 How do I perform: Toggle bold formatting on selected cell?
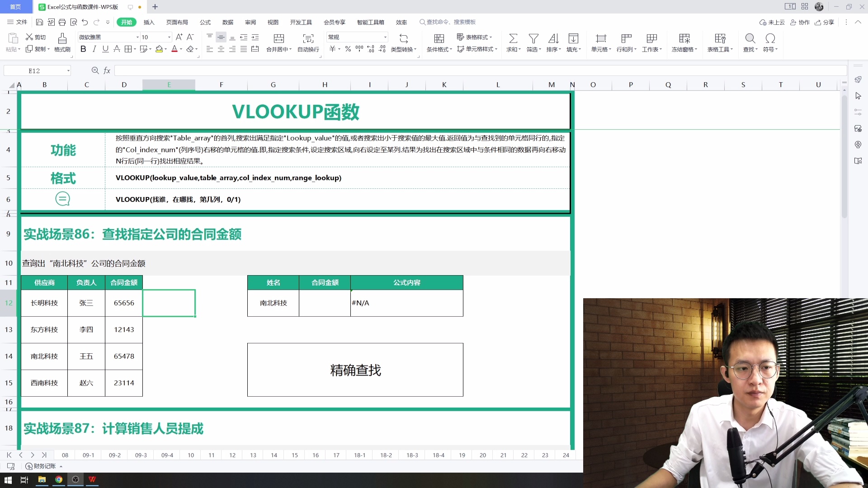coord(83,49)
